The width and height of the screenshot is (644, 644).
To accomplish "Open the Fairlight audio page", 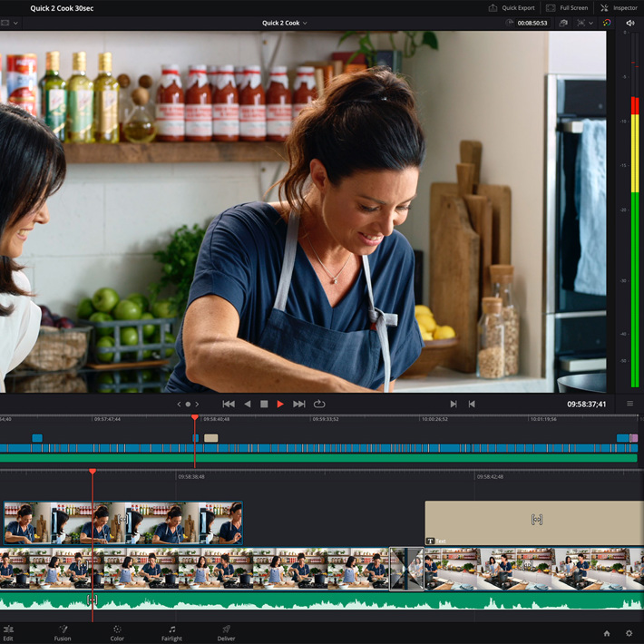I will point(171,632).
